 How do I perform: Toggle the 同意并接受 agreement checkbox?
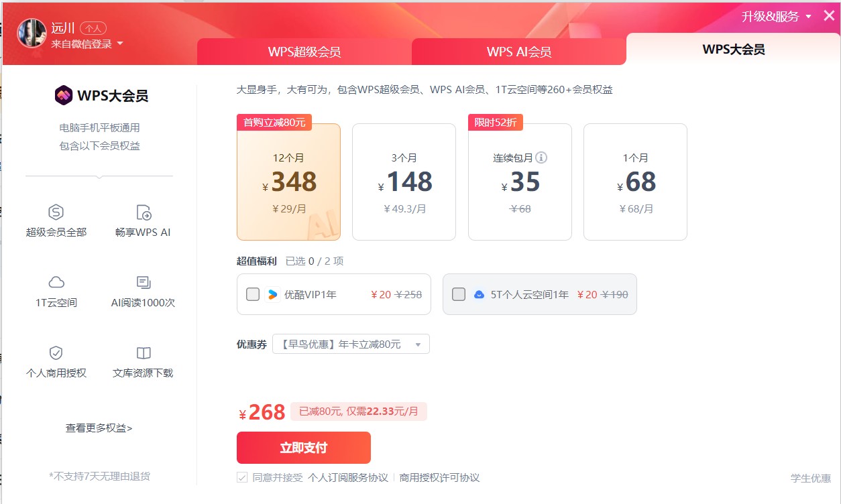coord(242,478)
